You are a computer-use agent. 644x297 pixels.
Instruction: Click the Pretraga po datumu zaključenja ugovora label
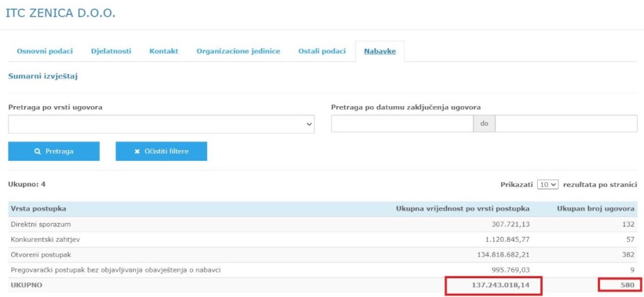tap(406, 107)
